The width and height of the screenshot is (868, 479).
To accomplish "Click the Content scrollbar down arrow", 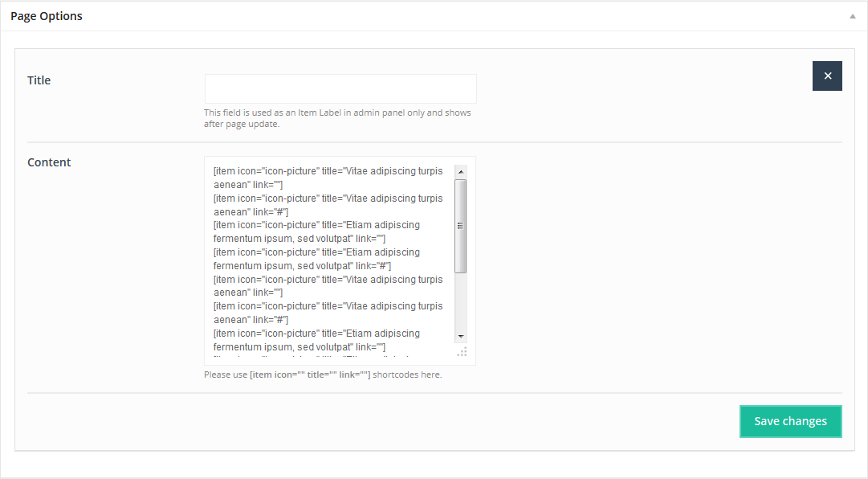I will click(x=461, y=335).
